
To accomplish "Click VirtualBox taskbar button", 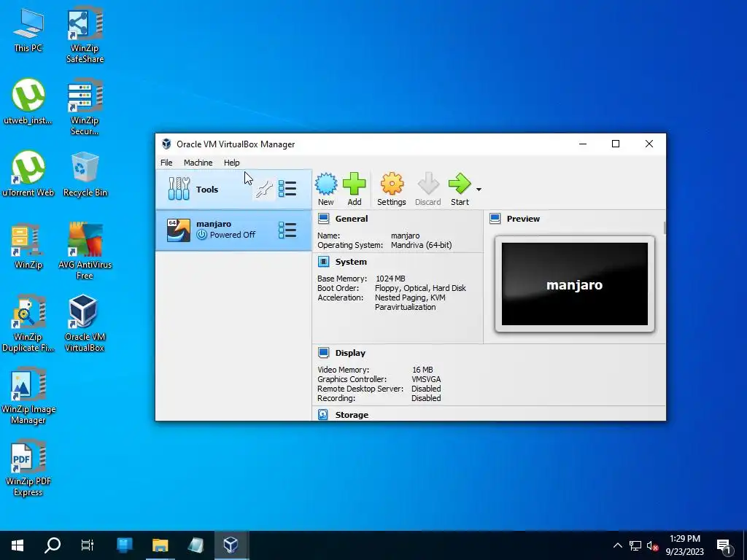I will (231, 545).
